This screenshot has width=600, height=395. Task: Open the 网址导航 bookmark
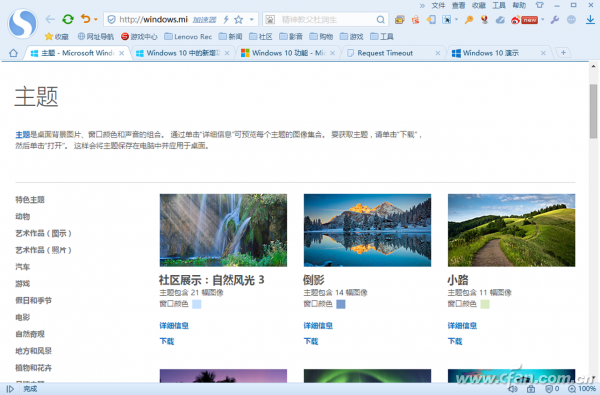(x=96, y=36)
